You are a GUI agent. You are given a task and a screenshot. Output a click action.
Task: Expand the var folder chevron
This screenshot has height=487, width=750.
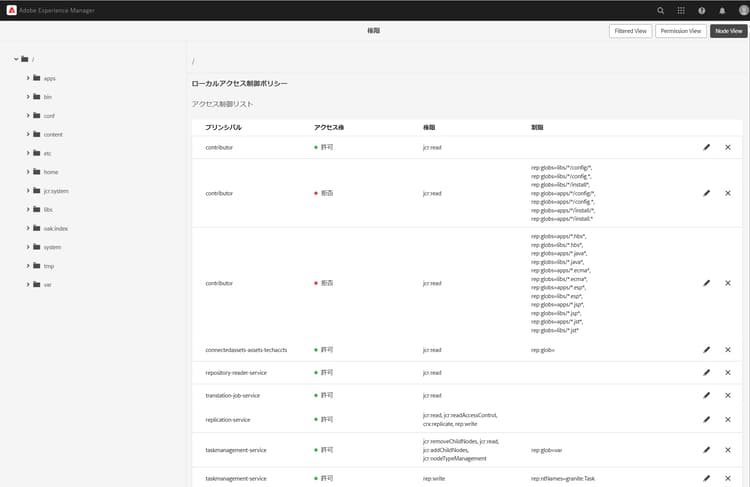click(x=28, y=285)
